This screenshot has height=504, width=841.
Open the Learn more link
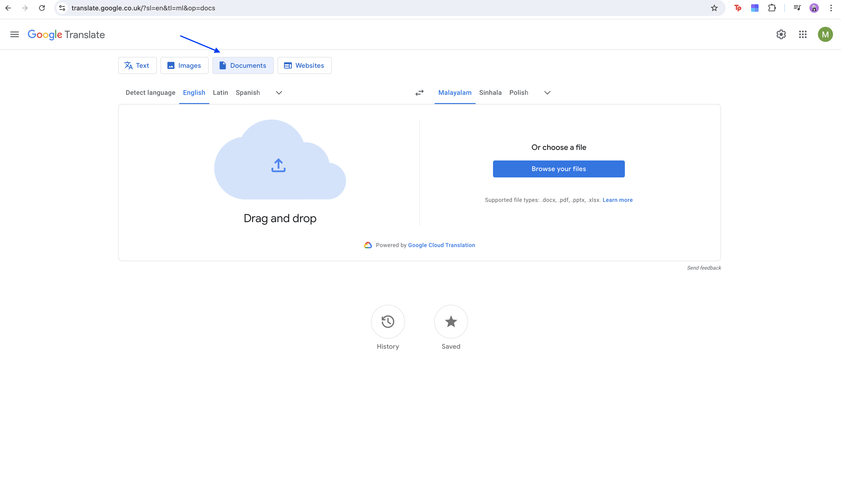(617, 200)
